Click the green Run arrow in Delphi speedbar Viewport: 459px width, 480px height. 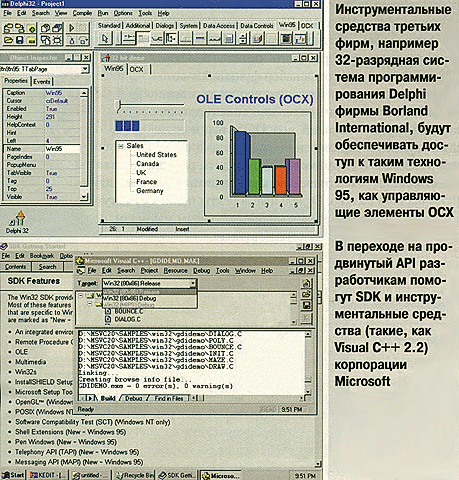coord(71,28)
